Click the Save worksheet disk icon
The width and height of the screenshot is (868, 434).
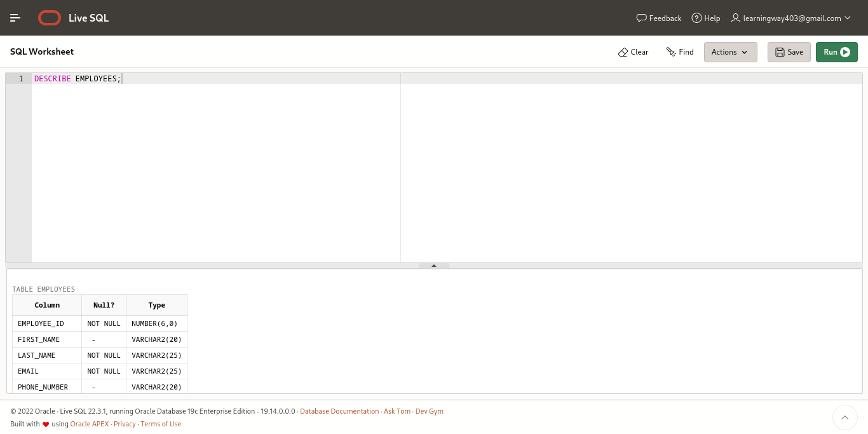[x=779, y=52]
